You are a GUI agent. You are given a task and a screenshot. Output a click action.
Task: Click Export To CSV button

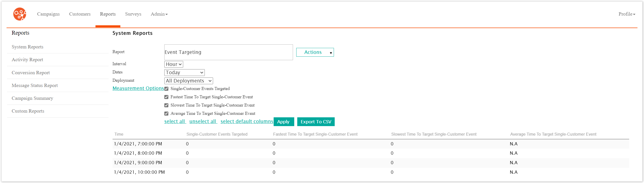(316, 122)
